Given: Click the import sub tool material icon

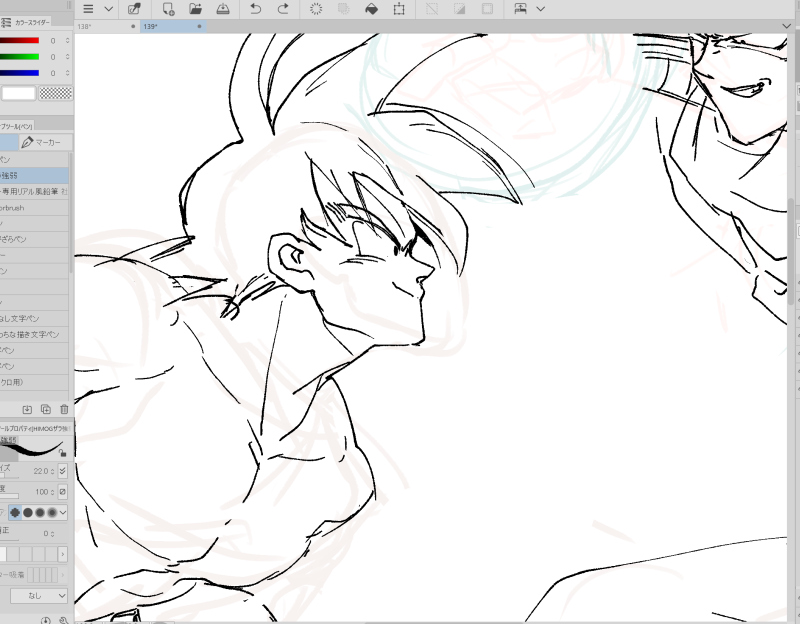Looking at the screenshot, I should pyautogui.click(x=27, y=409).
